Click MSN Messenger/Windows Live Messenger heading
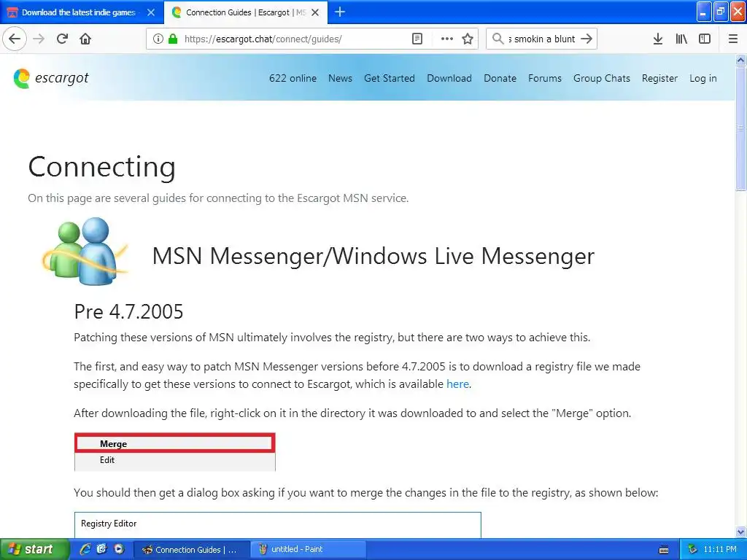 (373, 256)
